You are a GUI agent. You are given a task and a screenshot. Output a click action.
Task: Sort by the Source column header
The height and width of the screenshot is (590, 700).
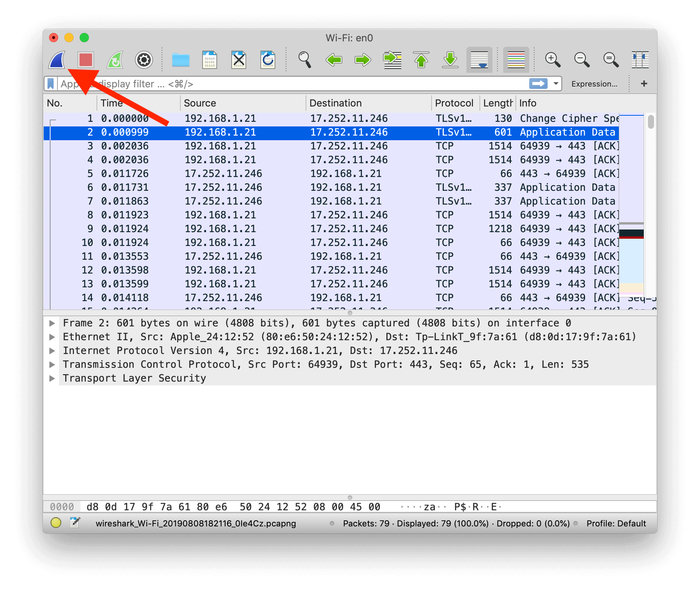click(243, 103)
